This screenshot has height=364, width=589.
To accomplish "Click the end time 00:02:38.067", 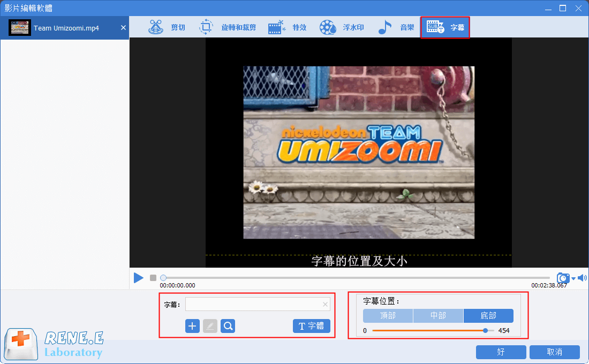I will (549, 285).
